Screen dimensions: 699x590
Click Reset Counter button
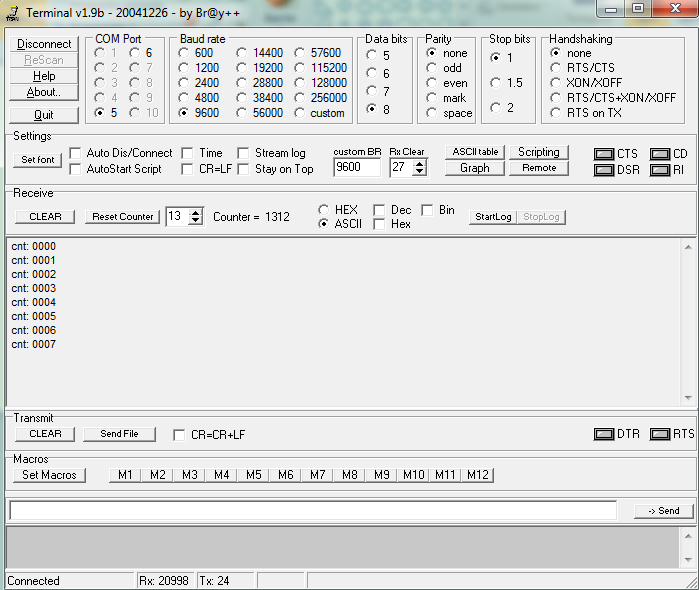coord(123,217)
